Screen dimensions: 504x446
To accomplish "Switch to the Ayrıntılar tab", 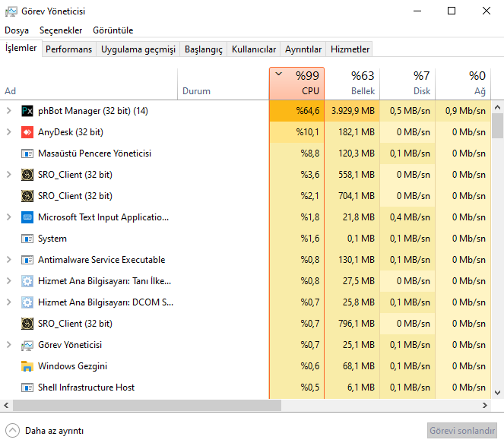I will tap(303, 49).
